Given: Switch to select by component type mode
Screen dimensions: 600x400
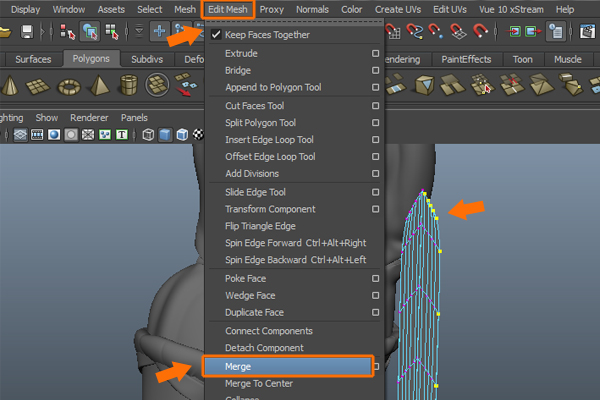Looking at the screenshot, I should [x=112, y=31].
